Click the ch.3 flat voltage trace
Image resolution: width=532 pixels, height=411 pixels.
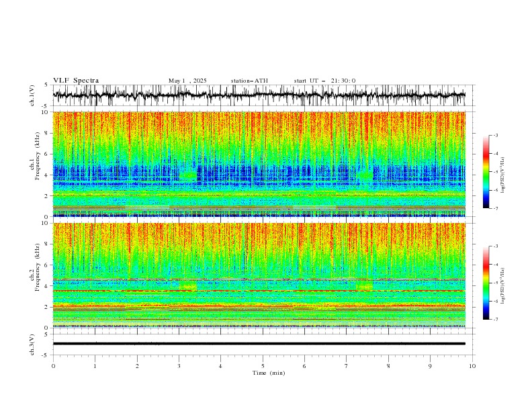pos(259,344)
